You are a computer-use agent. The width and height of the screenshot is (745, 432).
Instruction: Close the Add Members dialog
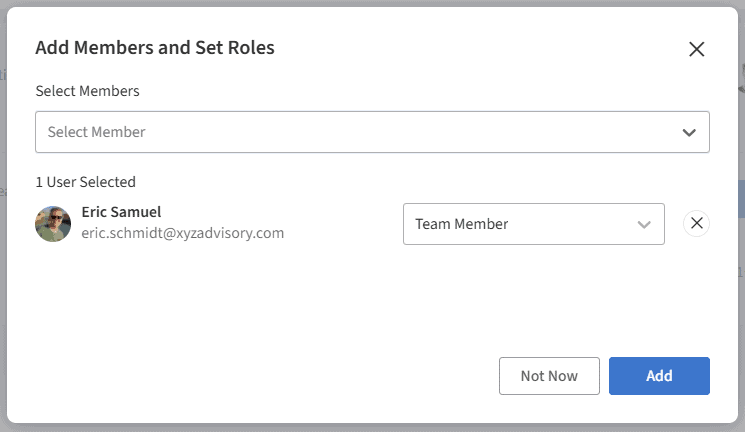pyautogui.click(x=697, y=49)
